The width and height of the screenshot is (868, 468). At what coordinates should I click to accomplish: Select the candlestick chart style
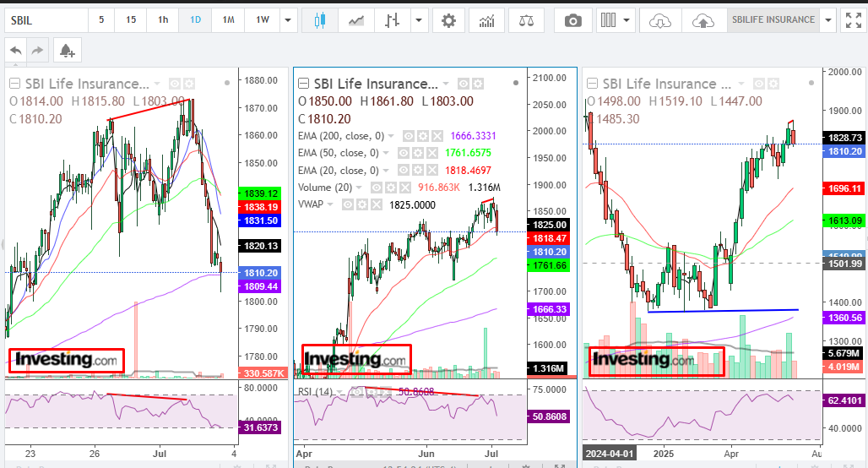pos(319,20)
